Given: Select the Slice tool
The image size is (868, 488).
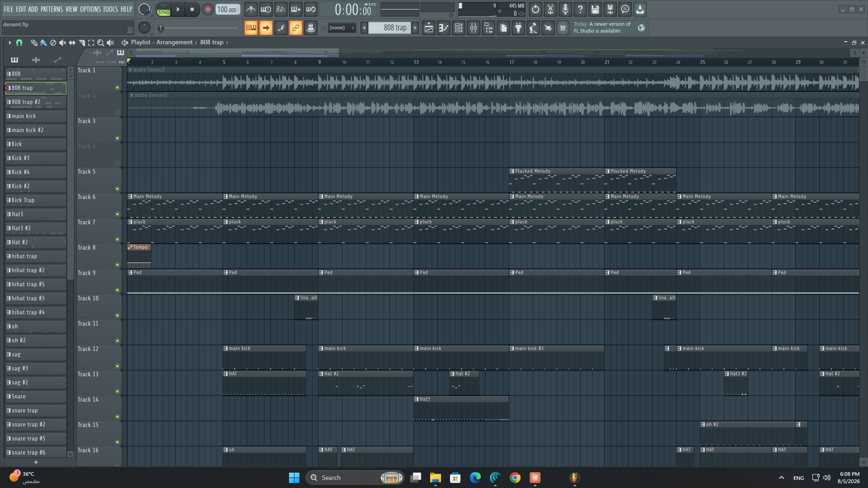Looking at the screenshot, I should pyautogui.click(x=82, y=43).
